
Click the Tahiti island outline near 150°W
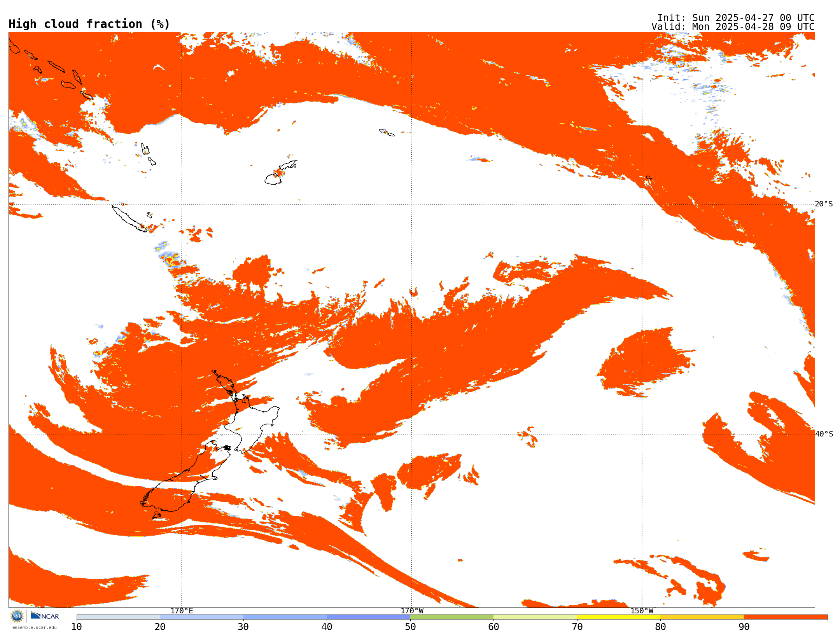point(649,178)
